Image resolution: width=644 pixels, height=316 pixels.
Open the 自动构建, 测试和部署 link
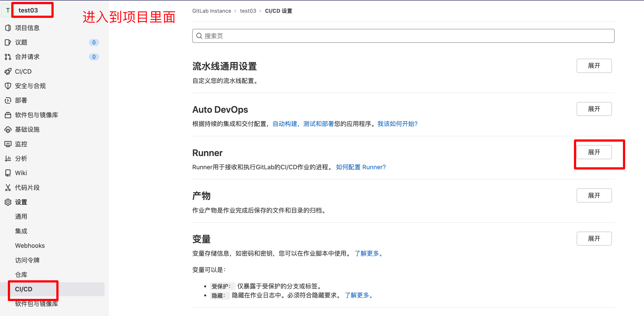[303, 124]
